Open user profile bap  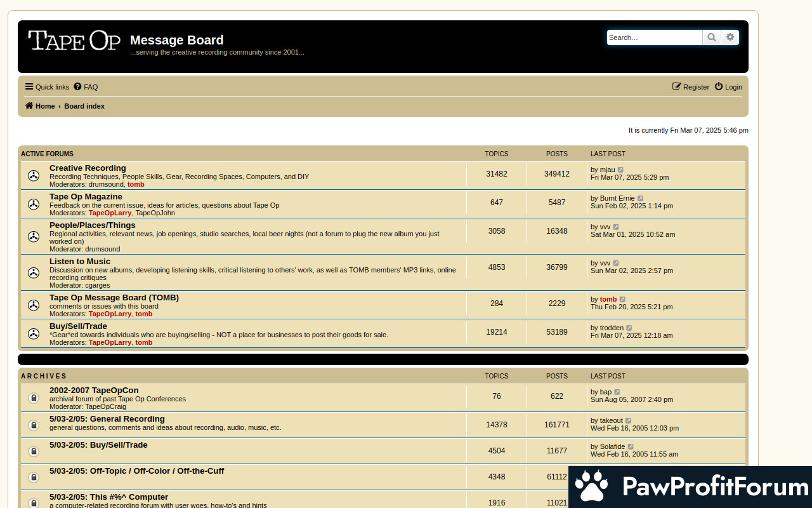(x=606, y=392)
